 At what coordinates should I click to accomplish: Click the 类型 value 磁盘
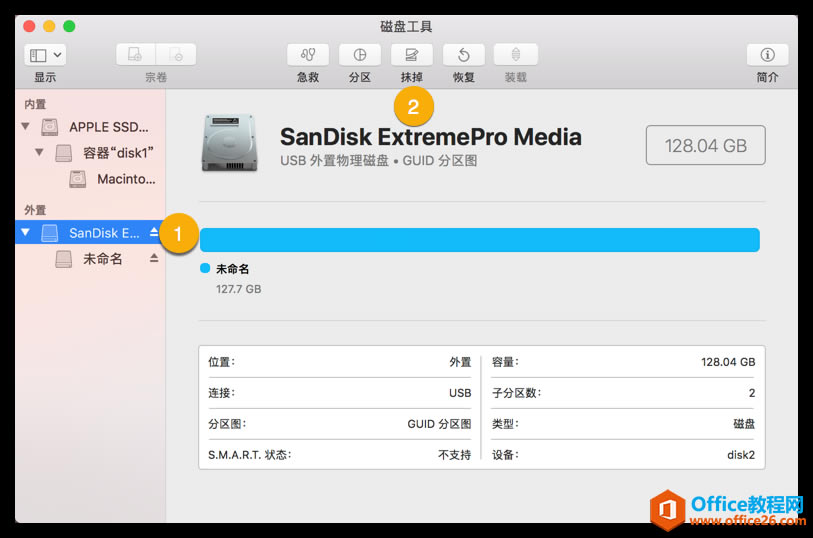click(x=744, y=424)
